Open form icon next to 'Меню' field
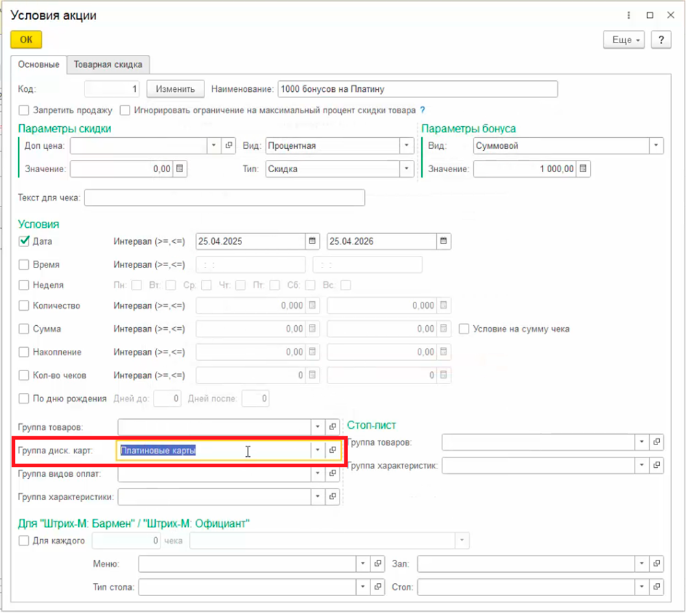686x616 pixels. 377,564
